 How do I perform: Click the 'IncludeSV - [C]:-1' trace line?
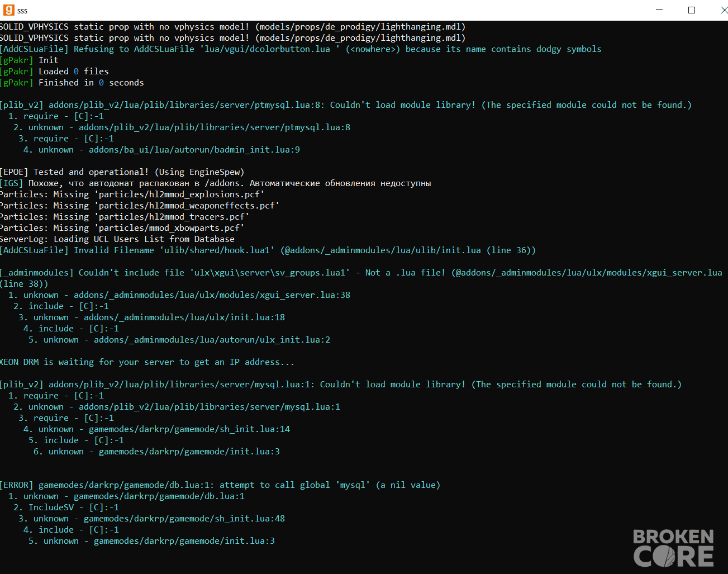66,507
